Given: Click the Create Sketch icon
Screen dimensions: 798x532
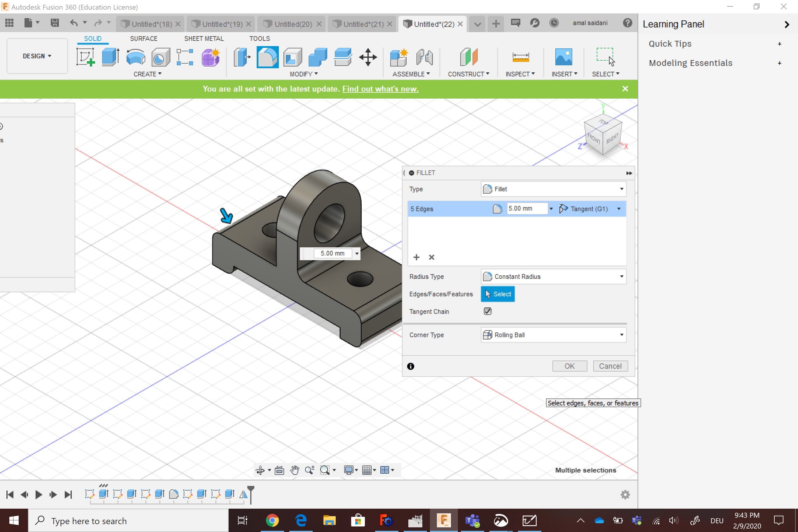Looking at the screenshot, I should 85,57.
